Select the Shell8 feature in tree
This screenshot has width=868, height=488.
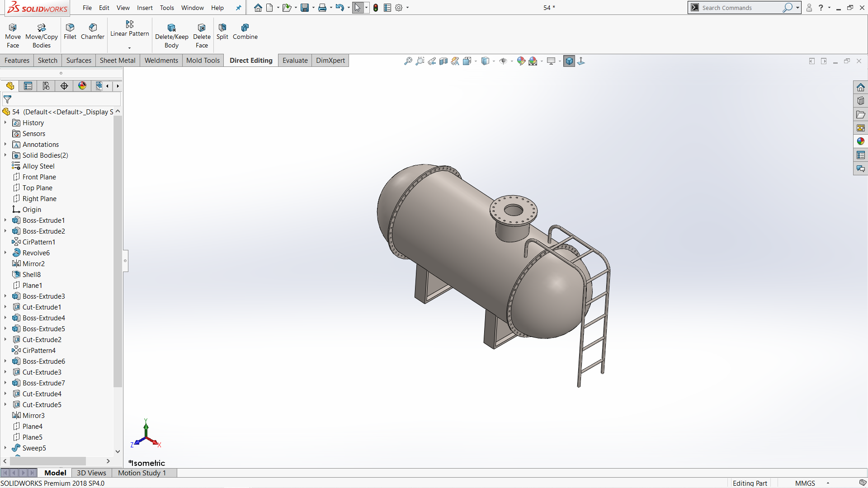click(32, 275)
